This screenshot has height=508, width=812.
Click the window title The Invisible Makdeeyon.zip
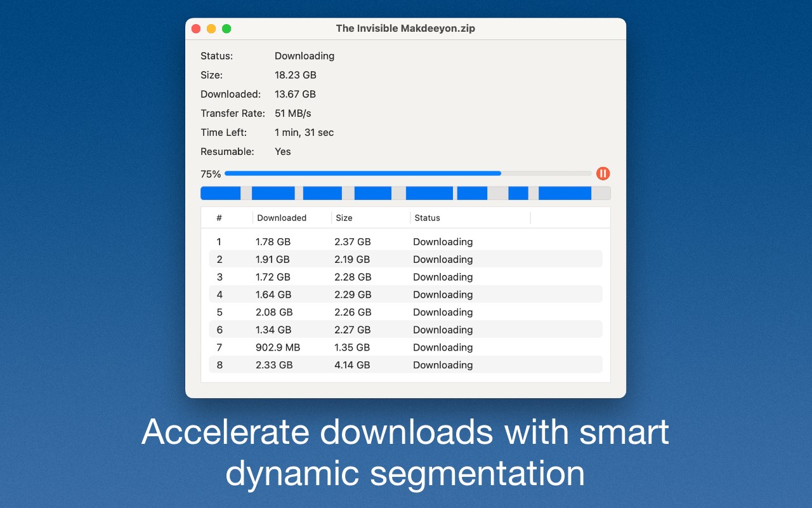[x=405, y=29]
